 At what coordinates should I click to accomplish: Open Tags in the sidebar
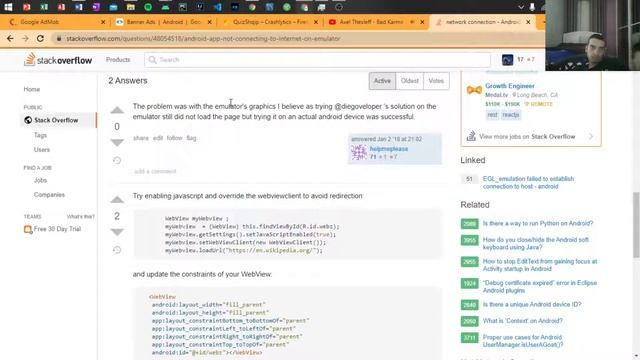click(x=40, y=135)
